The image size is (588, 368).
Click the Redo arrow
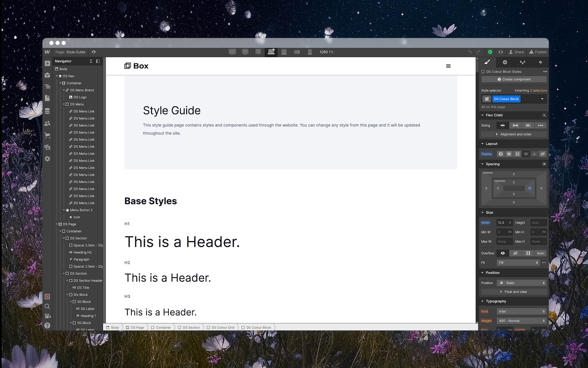pyautogui.click(x=478, y=52)
